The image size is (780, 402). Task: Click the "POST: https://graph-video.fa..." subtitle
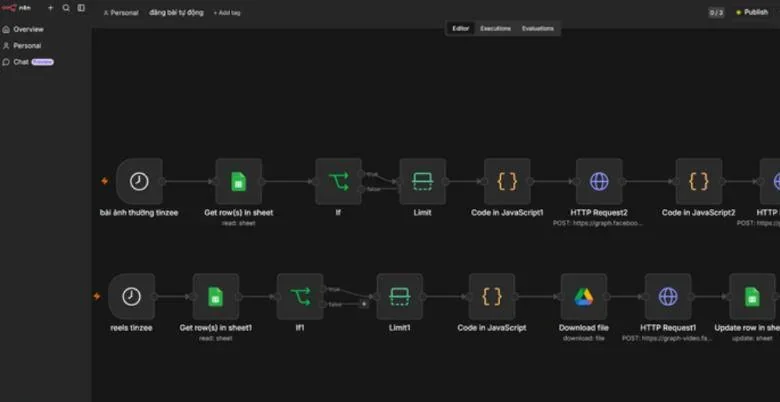coord(667,338)
